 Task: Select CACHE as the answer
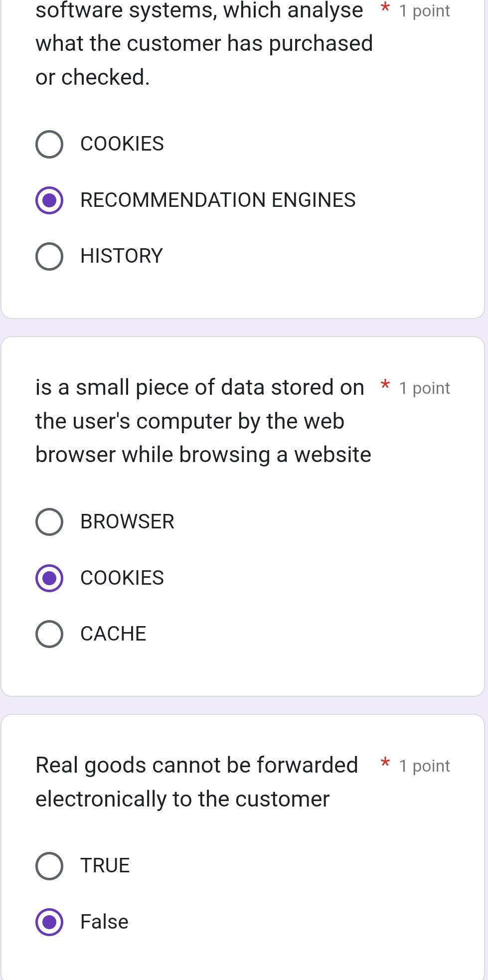49,635
